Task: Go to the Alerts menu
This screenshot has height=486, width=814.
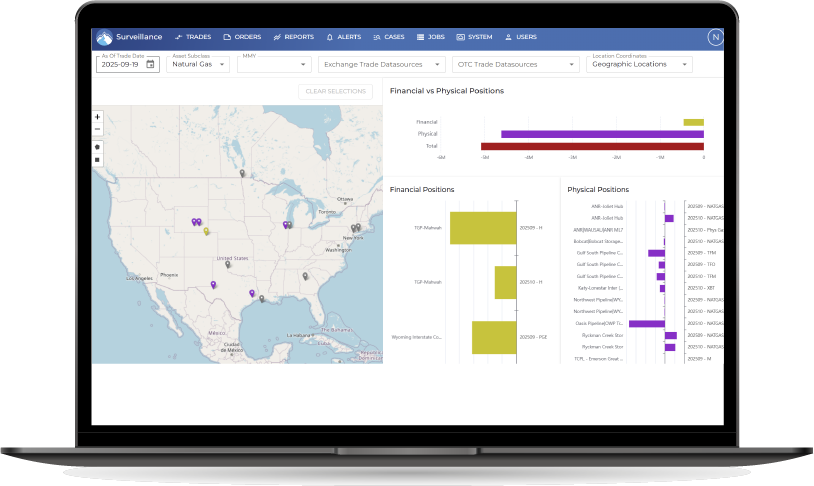Action: [343, 37]
